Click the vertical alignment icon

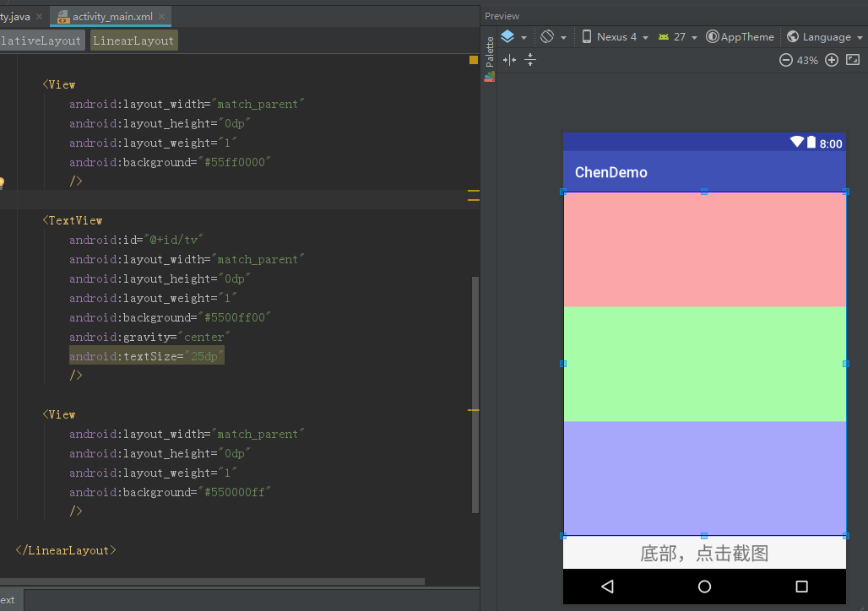(x=530, y=60)
